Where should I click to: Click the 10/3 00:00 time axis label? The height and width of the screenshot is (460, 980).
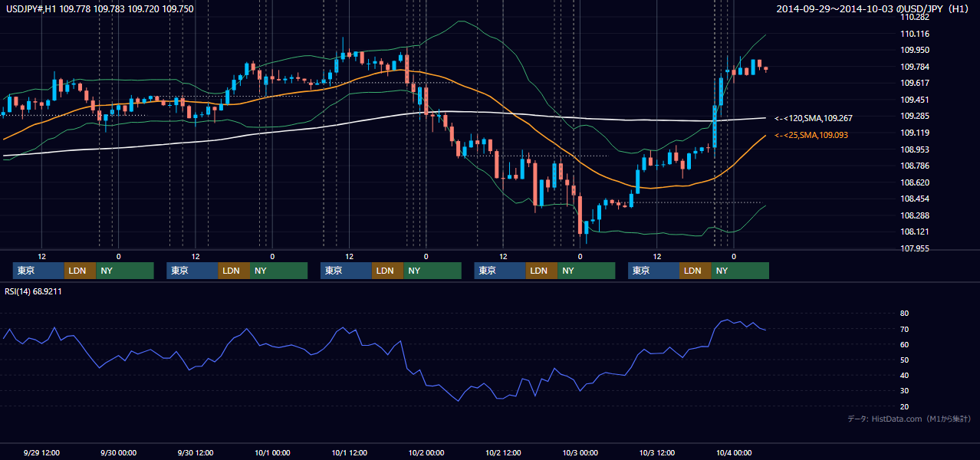[580, 452]
